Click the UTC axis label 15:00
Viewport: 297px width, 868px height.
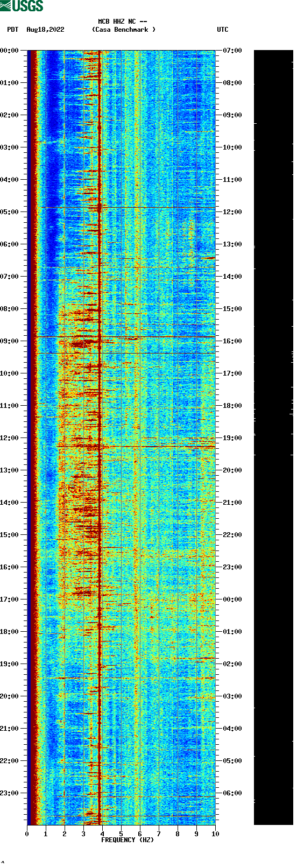[x=232, y=309]
